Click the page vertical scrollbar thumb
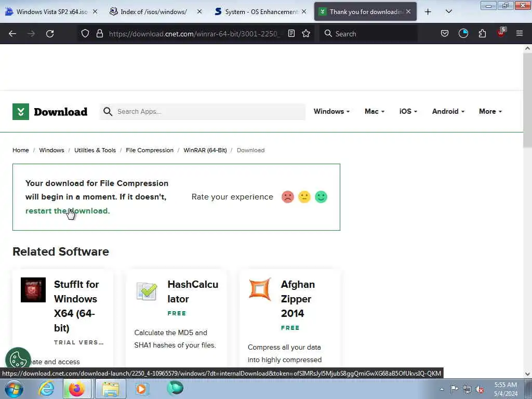This screenshot has width=532, height=399. (x=527, y=100)
